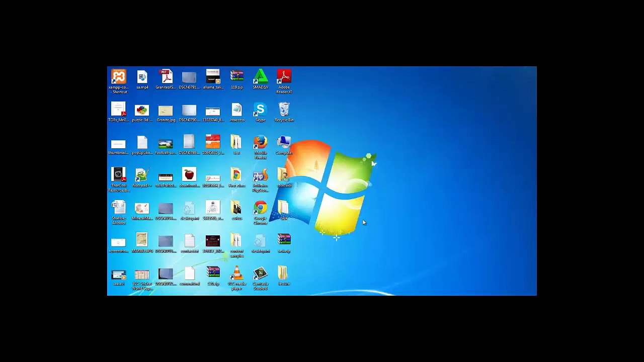Select the TORs_MnE PDF document

[x=119, y=110]
